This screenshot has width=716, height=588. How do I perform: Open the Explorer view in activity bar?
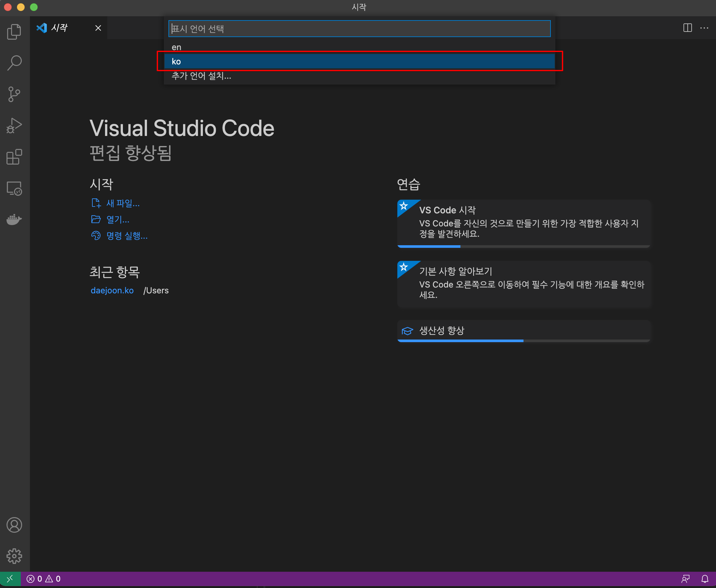tap(14, 32)
